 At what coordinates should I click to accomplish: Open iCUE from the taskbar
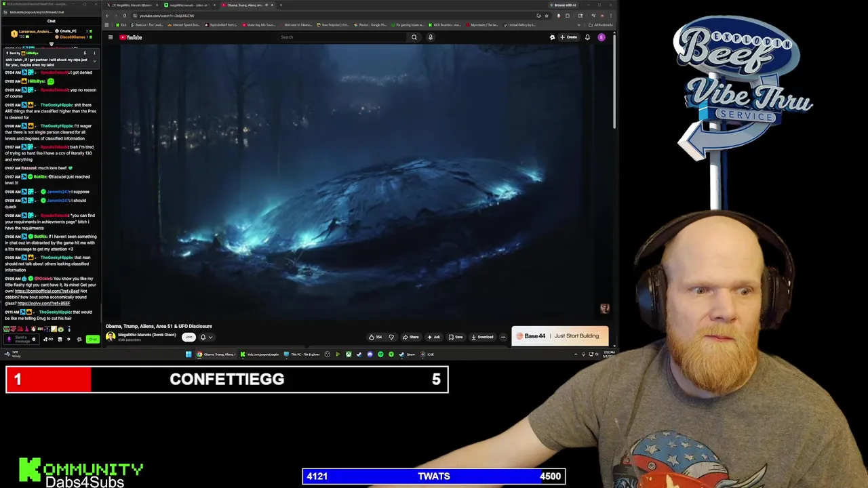click(x=427, y=354)
